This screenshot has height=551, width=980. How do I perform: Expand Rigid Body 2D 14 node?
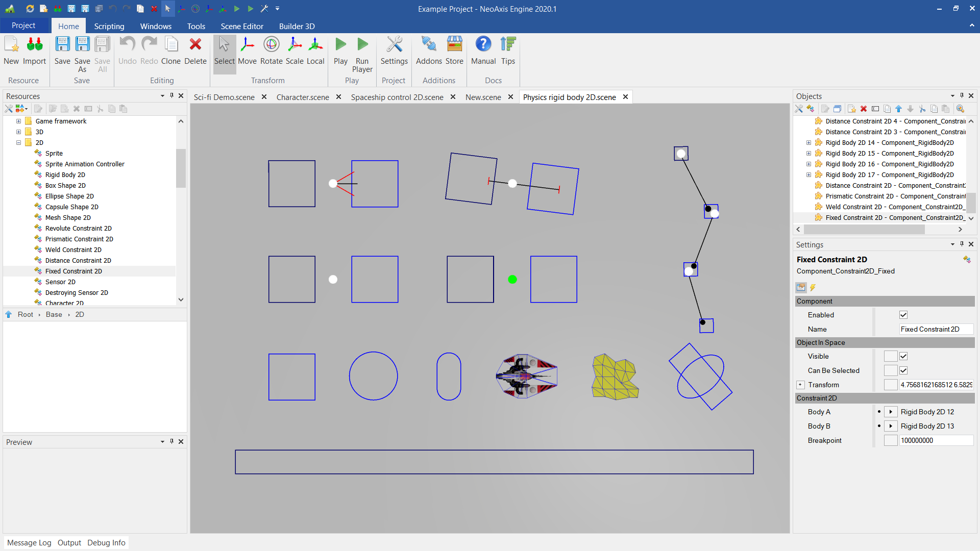[808, 142]
